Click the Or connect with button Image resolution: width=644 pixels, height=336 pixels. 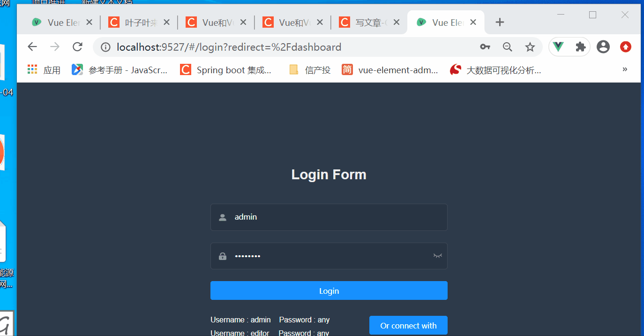(408, 325)
